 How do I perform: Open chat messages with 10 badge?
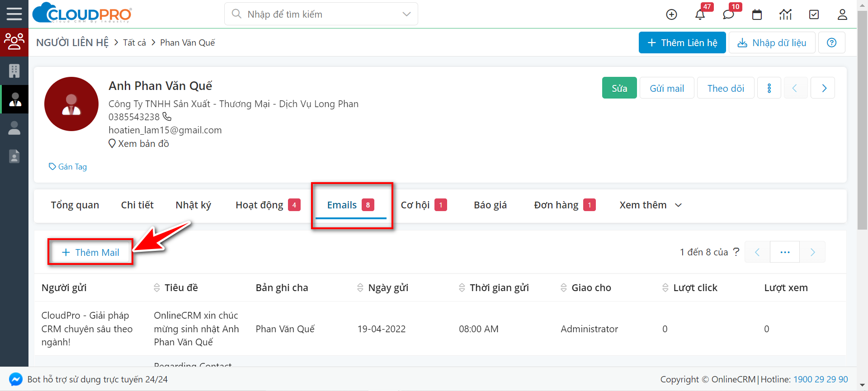pos(728,14)
